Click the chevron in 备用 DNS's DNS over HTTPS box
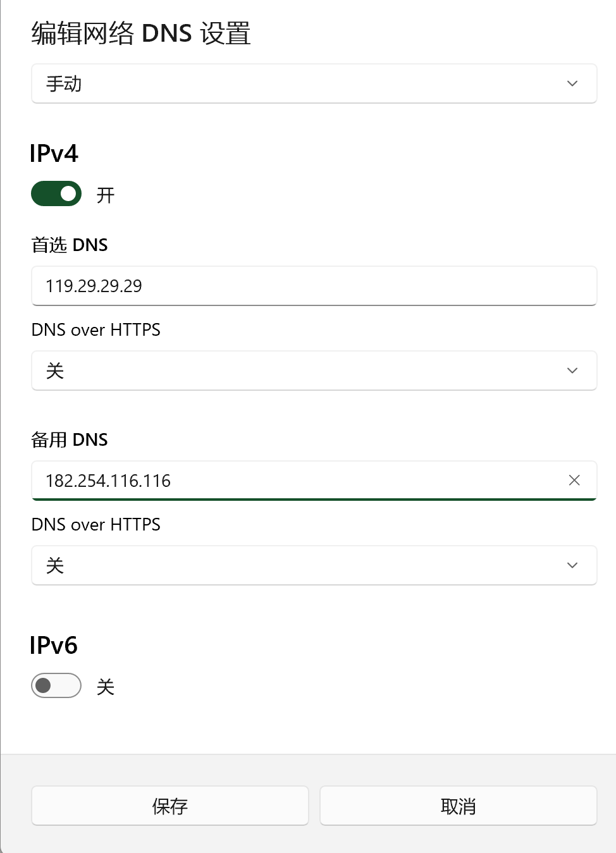Viewport: 616px width, 853px height. [x=572, y=565]
